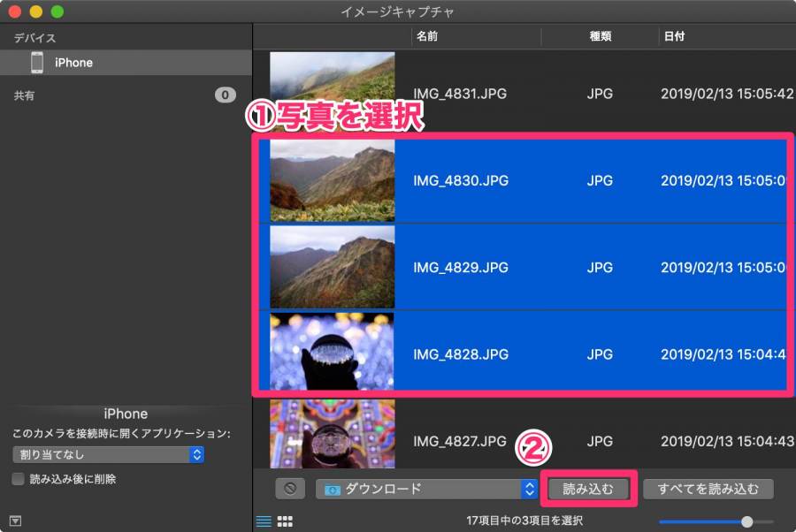This screenshot has height=532, width=796.
Task: Click the file name IMG_4828.JPG
Action: point(461,354)
